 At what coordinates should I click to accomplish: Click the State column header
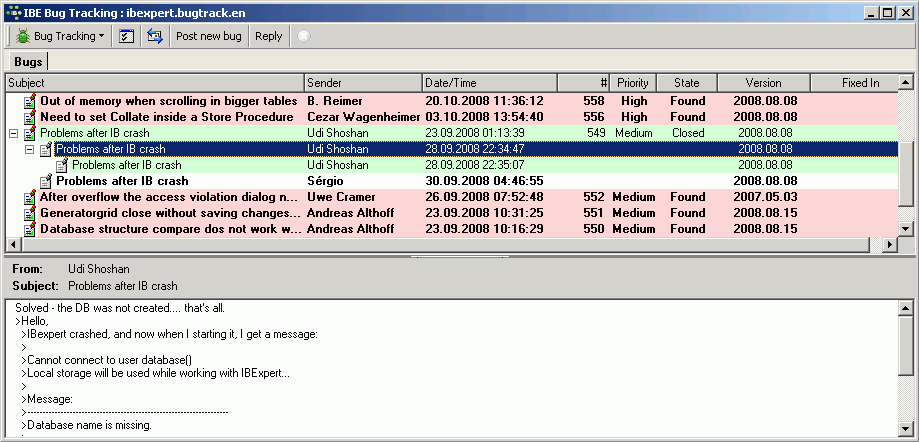pos(687,83)
